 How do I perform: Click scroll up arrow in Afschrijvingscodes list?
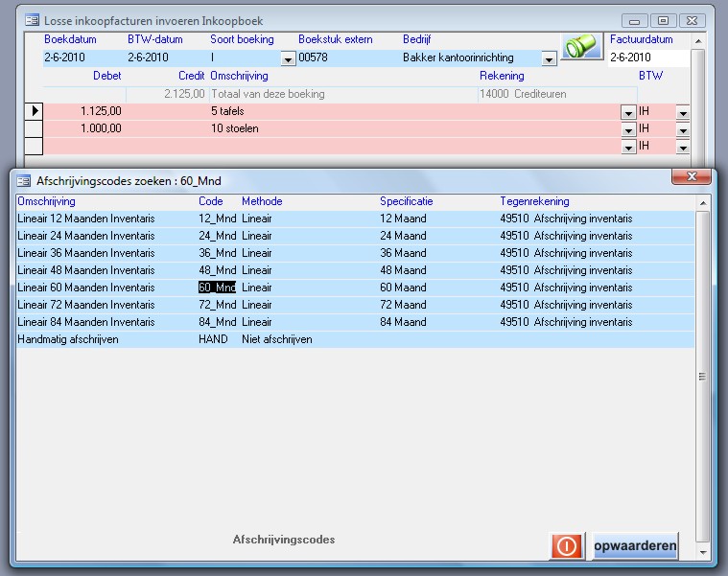pos(703,203)
